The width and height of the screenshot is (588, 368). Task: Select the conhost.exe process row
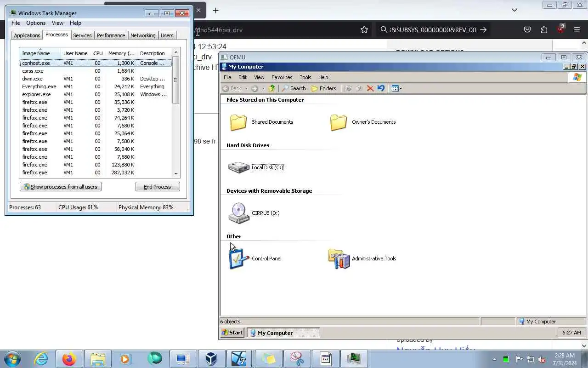96,63
